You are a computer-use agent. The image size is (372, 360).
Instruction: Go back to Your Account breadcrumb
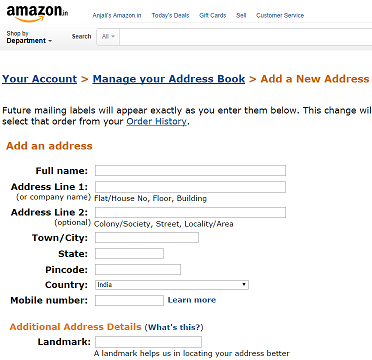click(39, 79)
